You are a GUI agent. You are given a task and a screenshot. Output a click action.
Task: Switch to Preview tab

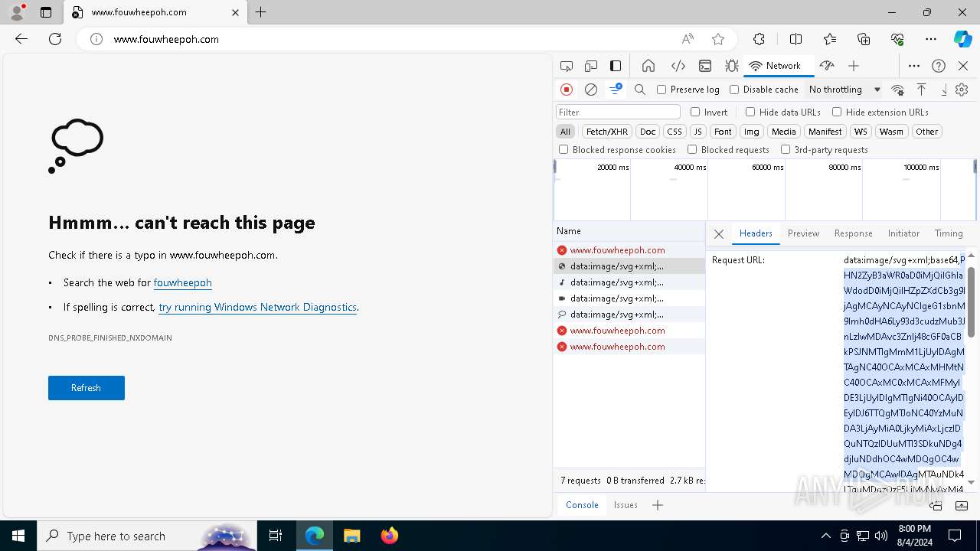click(x=803, y=233)
